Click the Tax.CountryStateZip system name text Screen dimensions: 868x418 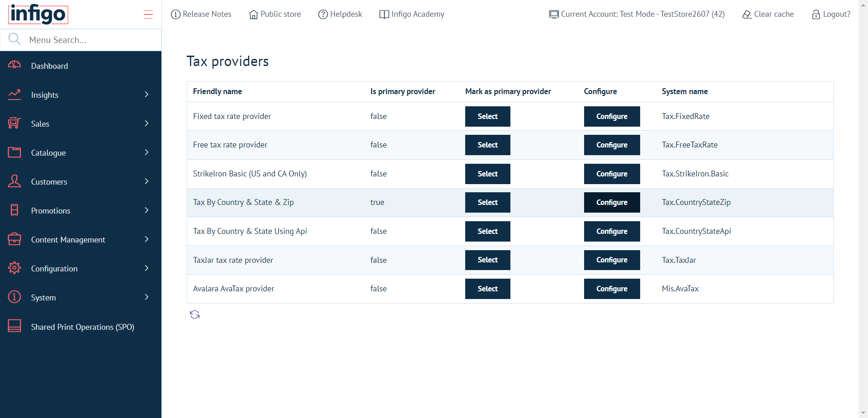pos(696,202)
